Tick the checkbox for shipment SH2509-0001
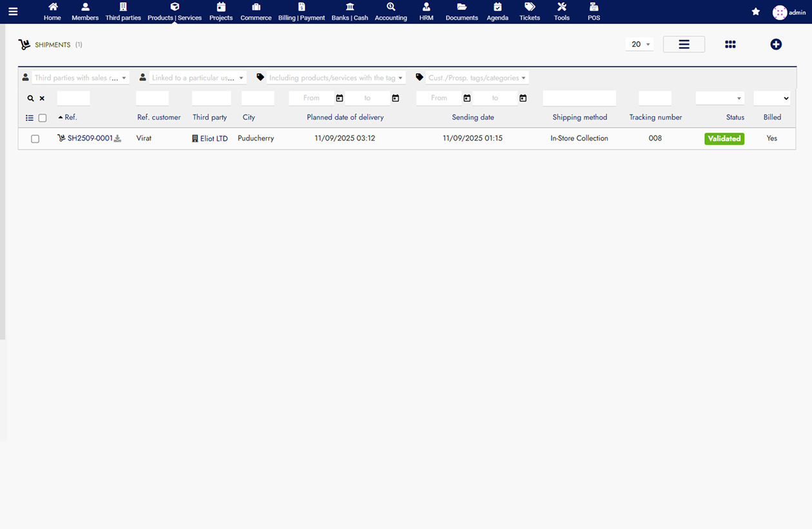 (x=35, y=139)
